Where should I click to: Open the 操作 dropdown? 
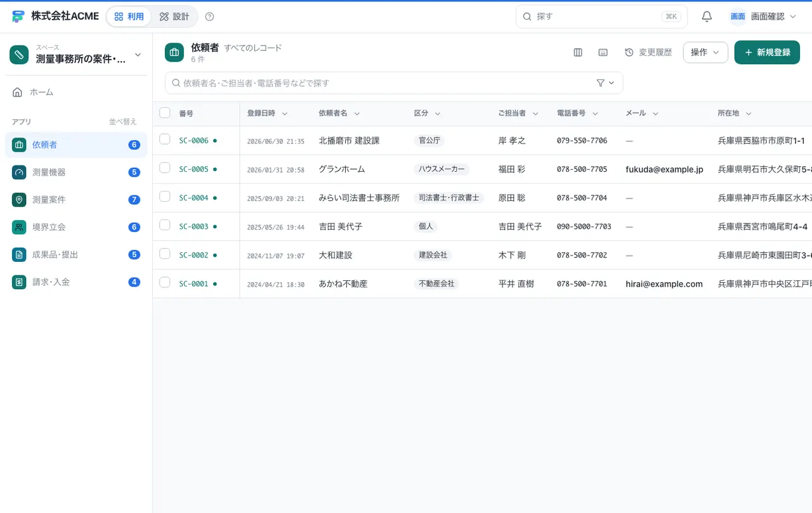click(x=705, y=53)
